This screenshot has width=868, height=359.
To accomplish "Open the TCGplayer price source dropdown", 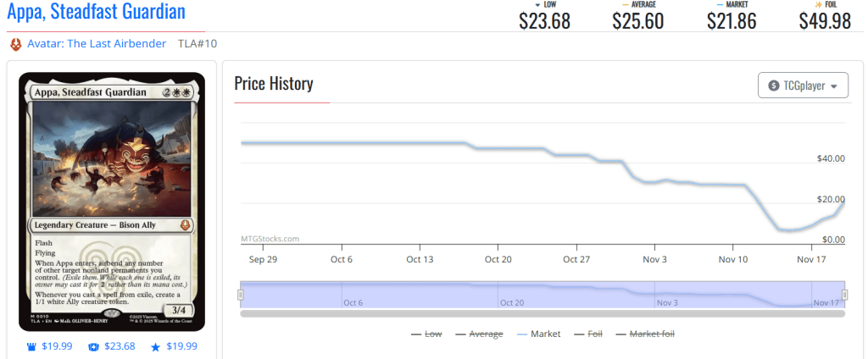I will pos(803,86).
